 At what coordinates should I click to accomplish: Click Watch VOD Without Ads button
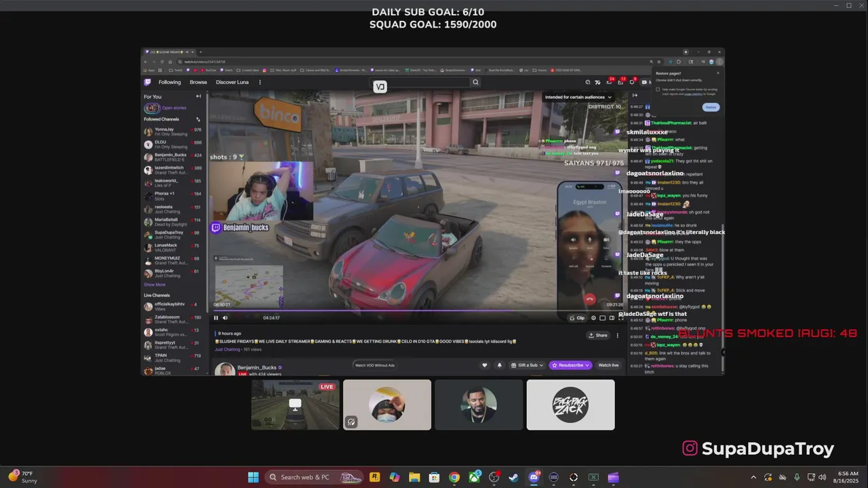[x=374, y=365]
